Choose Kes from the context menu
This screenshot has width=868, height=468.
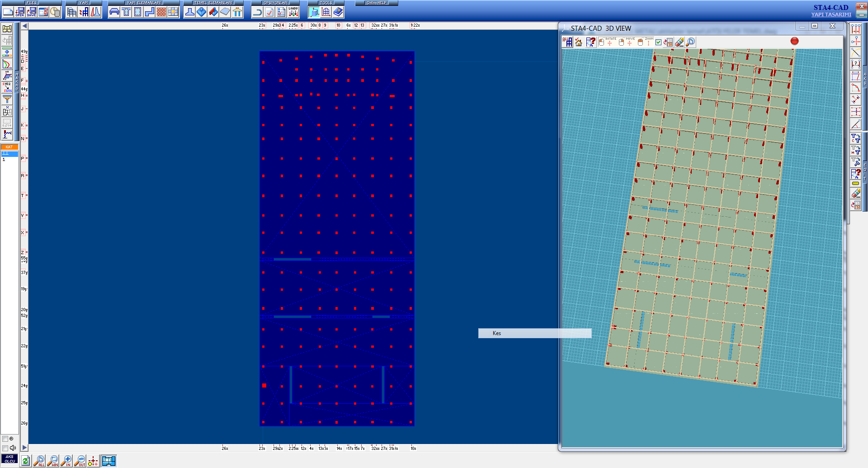[x=497, y=333]
